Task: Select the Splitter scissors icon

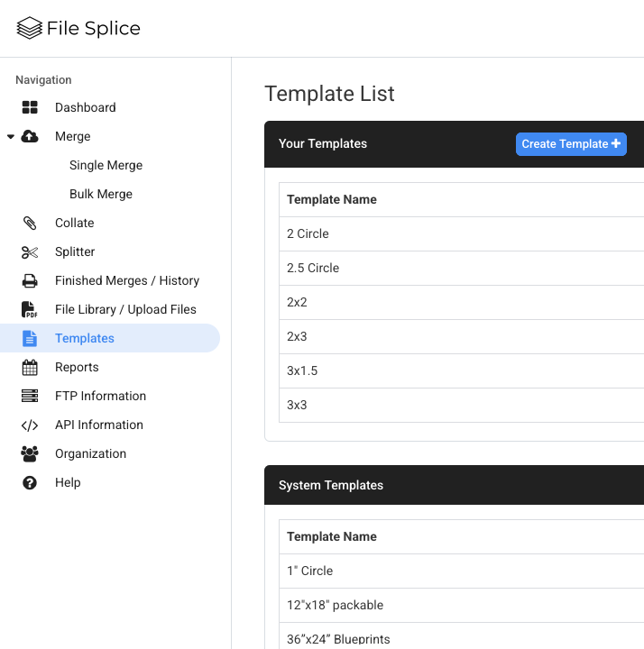Action: coord(30,252)
